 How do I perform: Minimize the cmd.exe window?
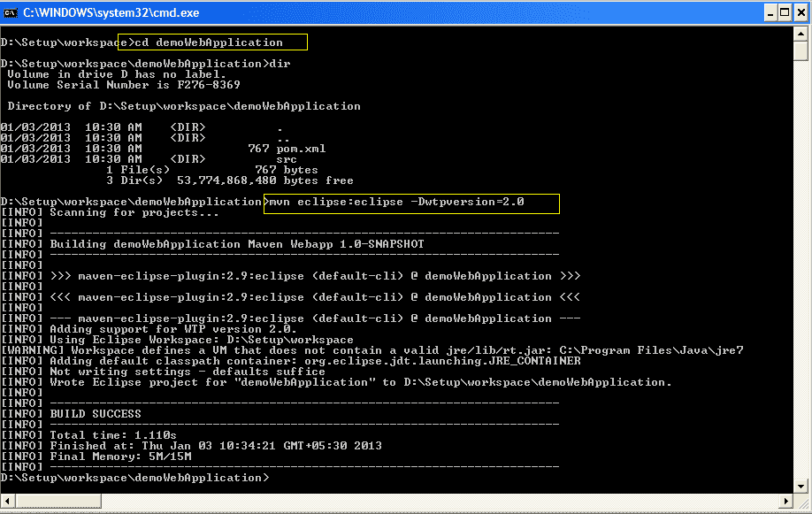770,12
